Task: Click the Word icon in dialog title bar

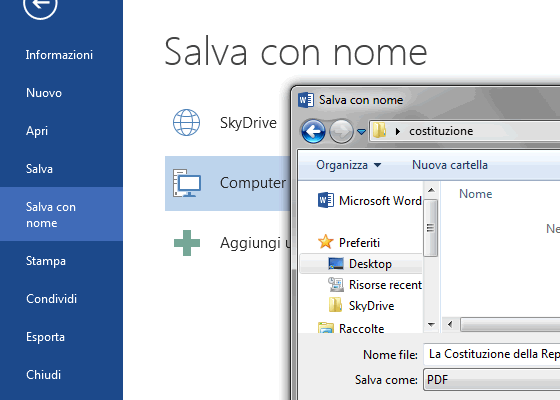Action: click(x=306, y=100)
